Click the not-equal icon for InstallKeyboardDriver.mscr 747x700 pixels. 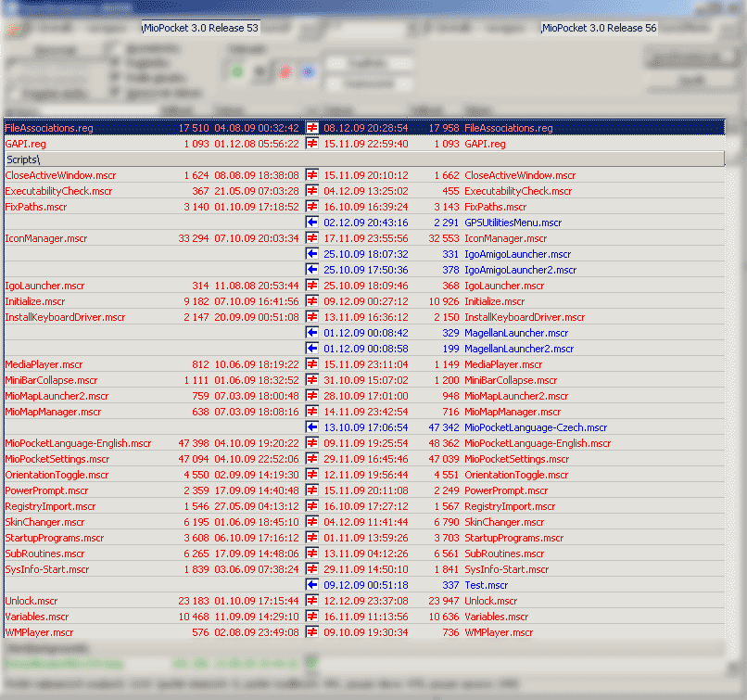coord(312,317)
